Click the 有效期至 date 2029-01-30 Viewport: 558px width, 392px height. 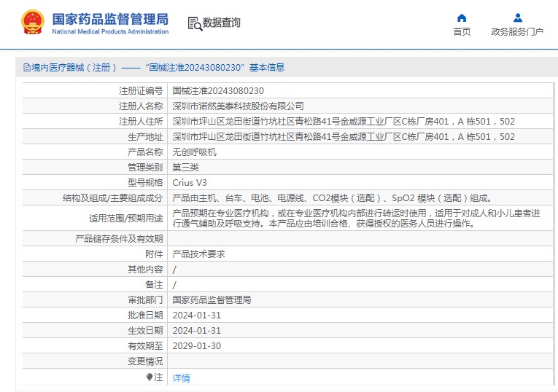click(196, 345)
